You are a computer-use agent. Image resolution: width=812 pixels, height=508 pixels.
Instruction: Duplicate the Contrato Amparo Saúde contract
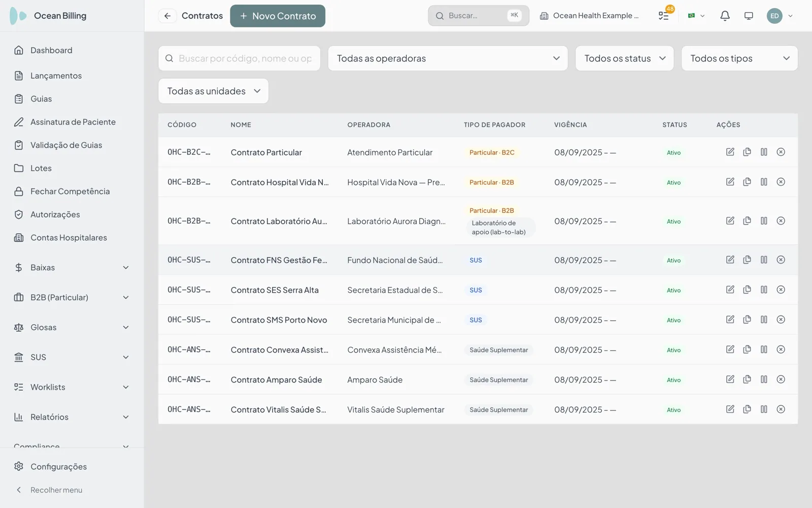coord(747,379)
